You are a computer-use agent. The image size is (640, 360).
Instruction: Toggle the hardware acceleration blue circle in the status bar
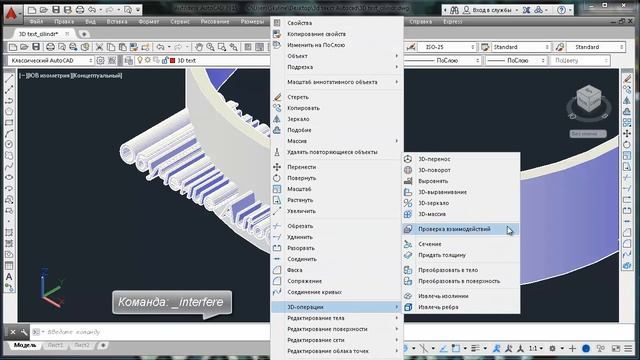[x=586, y=348]
